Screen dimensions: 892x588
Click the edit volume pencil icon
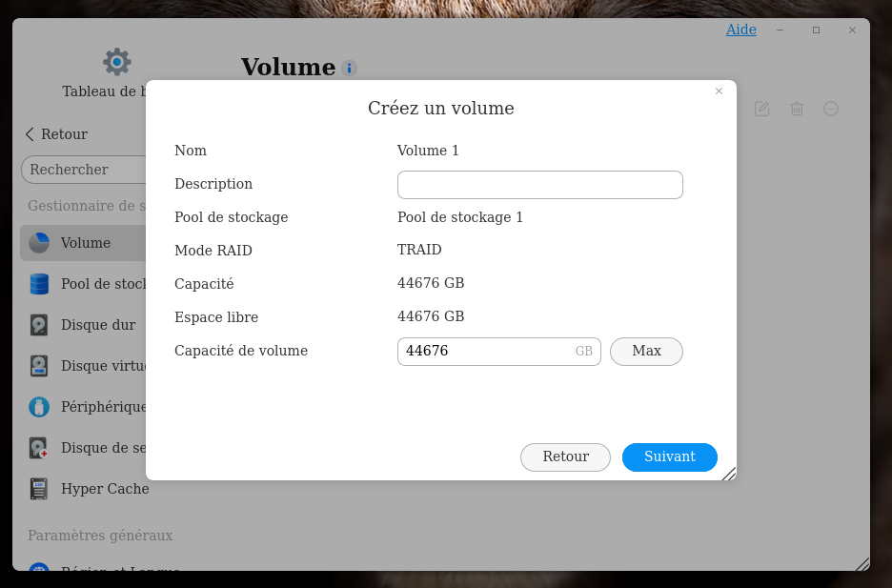click(762, 109)
